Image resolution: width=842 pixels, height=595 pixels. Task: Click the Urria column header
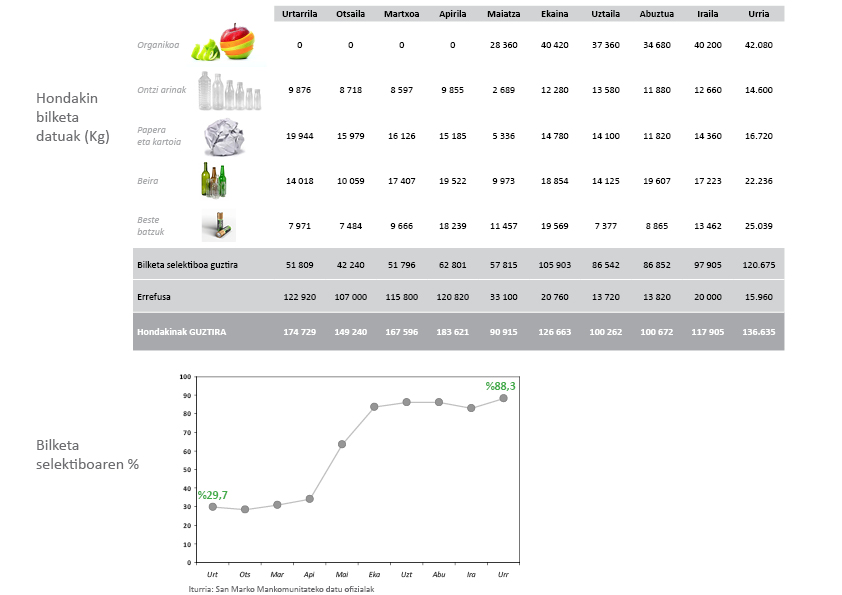click(758, 14)
